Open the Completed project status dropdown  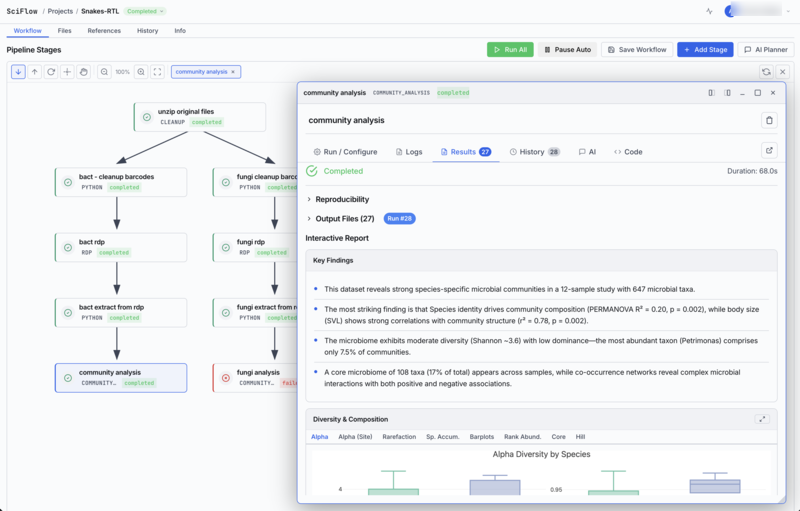point(145,12)
